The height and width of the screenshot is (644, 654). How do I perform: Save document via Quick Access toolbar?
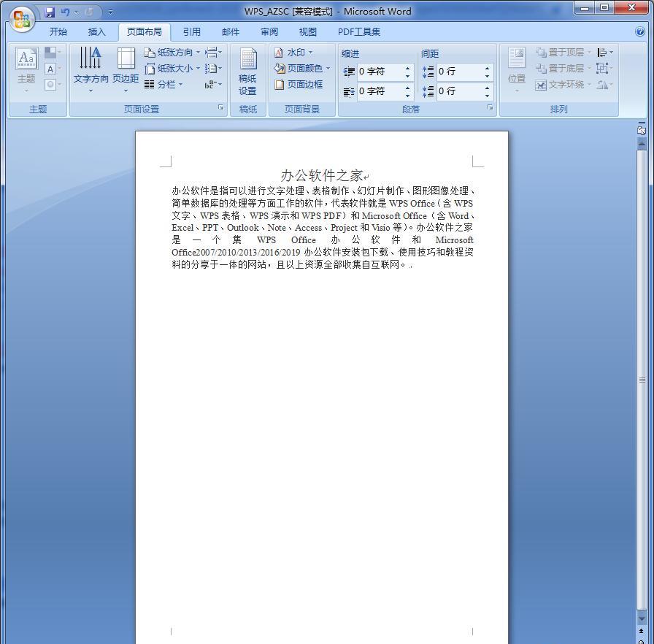point(50,11)
